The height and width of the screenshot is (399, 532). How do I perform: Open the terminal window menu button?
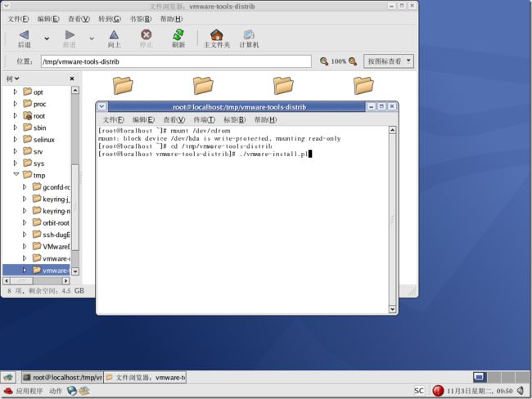101,107
